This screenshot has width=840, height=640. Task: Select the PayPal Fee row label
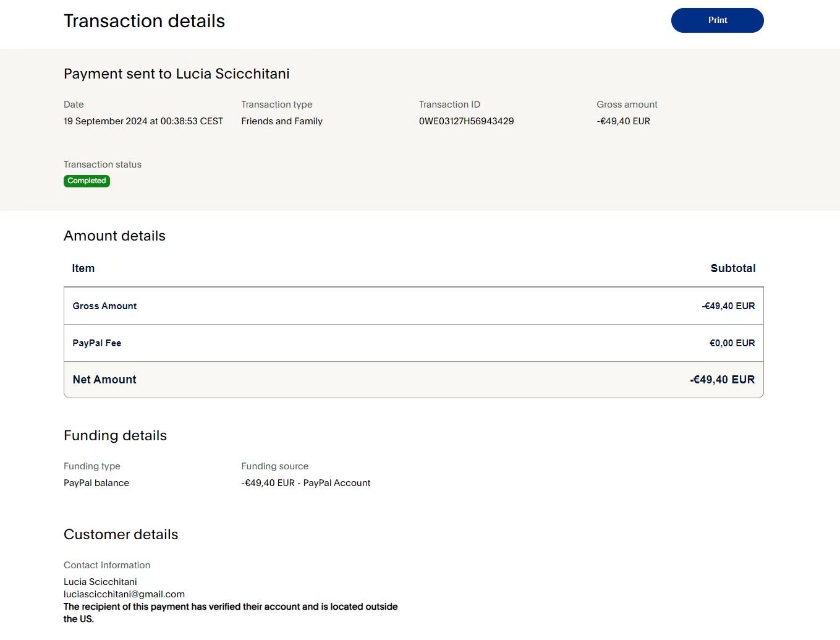pyautogui.click(x=97, y=343)
